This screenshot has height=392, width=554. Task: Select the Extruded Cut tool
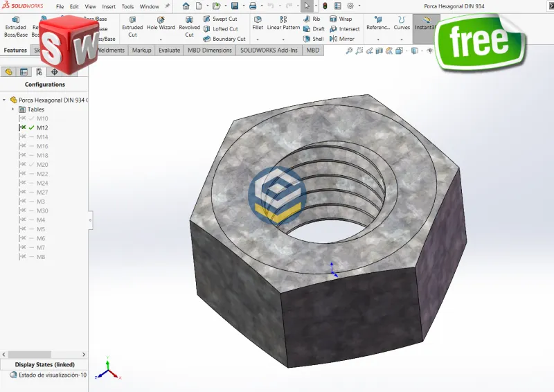[132, 26]
